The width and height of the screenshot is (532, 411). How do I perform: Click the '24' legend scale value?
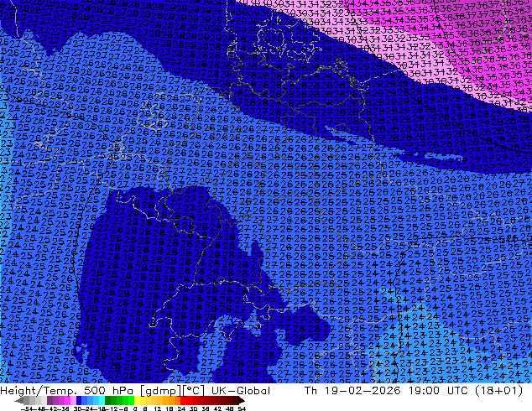181,409
